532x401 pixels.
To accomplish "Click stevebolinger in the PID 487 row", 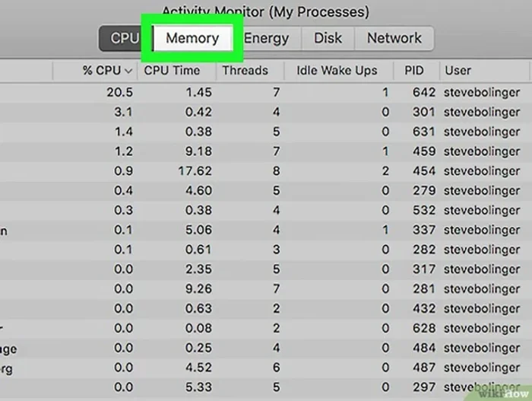I will tap(482, 368).
